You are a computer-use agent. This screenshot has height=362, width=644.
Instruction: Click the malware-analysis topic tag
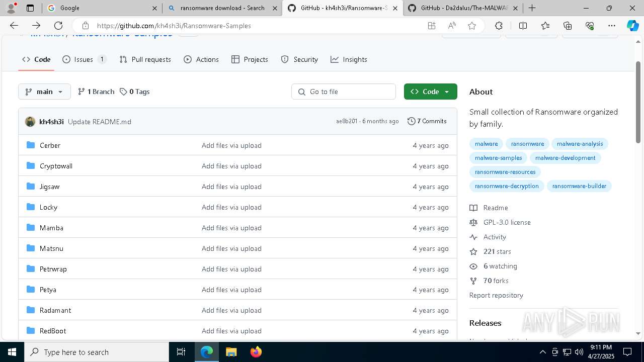pos(580,144)
